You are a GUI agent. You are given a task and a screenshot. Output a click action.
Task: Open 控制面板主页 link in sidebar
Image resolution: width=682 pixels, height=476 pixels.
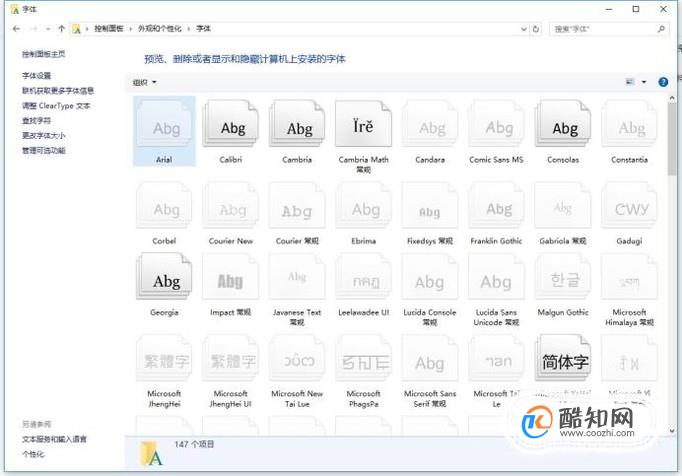point(43,54)
